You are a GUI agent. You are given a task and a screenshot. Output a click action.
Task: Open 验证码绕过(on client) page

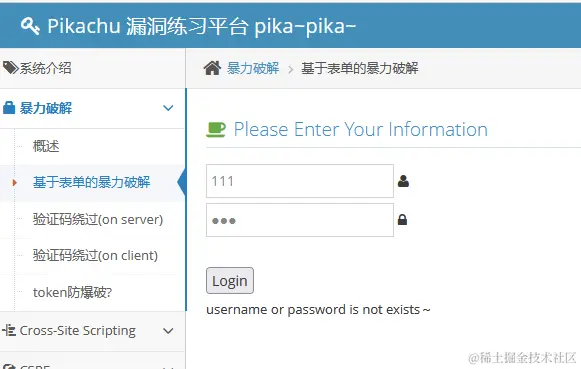point(93,256)
